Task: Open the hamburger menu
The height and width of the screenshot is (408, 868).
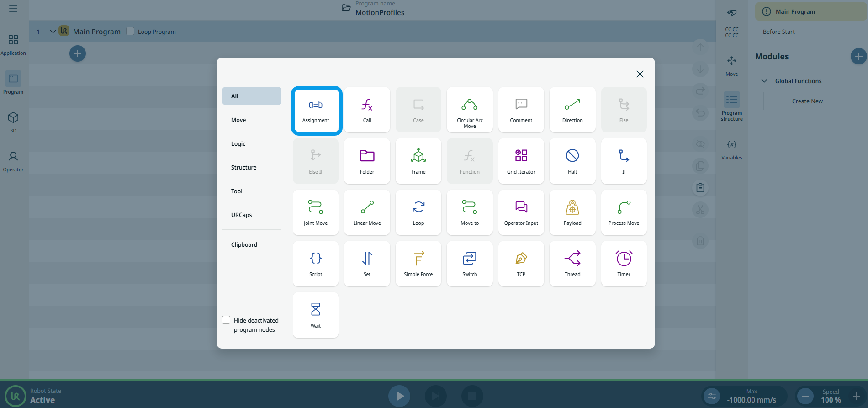Action: point(13,9)
